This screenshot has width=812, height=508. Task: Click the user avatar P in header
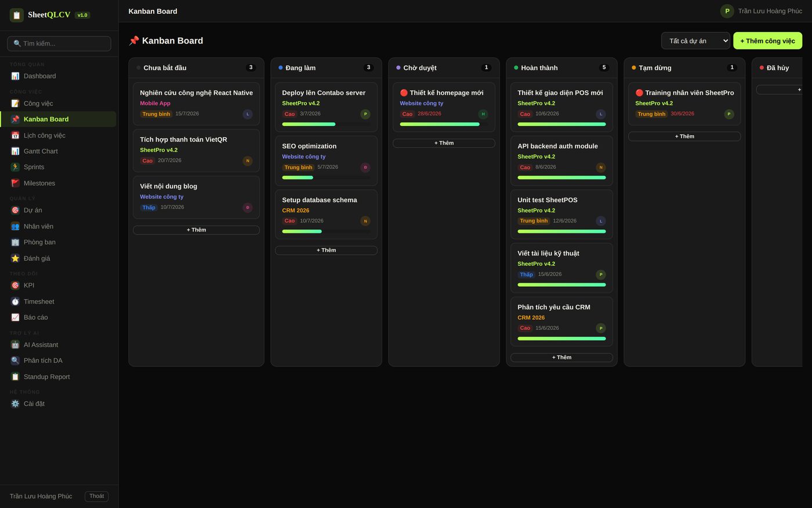coord(727,11)
